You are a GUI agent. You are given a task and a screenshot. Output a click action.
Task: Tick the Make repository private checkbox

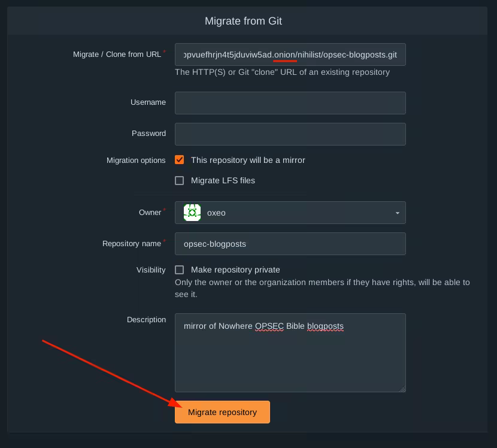[179, 270]
